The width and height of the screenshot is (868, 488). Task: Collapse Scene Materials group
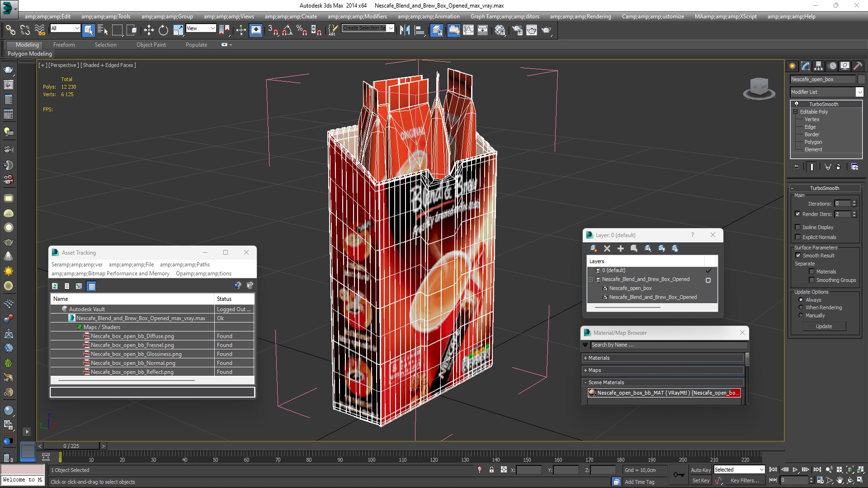[663, 382]
